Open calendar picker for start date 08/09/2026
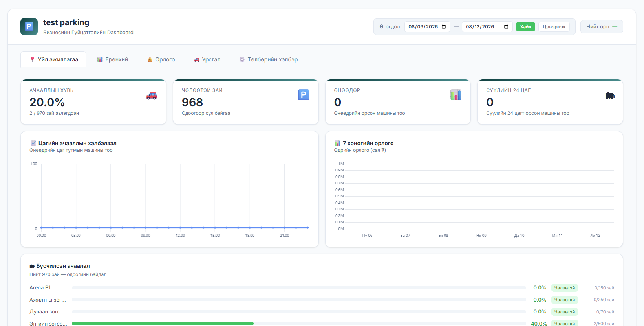Image resolution: width=644 pixels, height=326 pixels. coord(444,27)
